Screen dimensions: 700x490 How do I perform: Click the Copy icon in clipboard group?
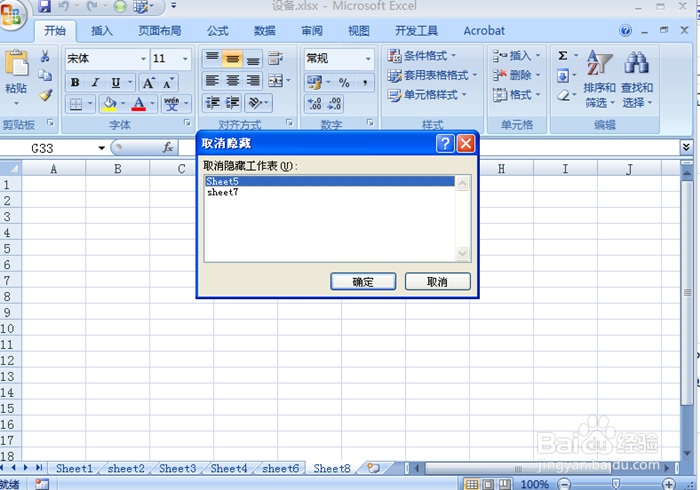click(x=45, y=75)
